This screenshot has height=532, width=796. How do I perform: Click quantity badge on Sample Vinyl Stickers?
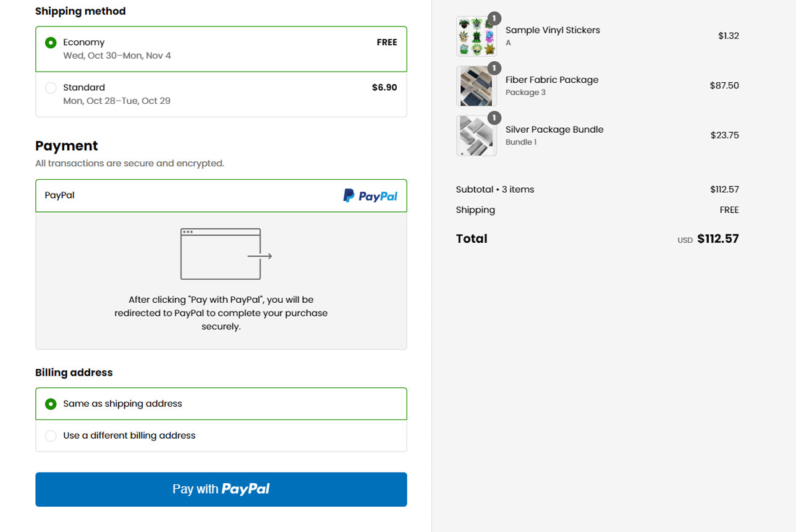[x=494, y=19]
